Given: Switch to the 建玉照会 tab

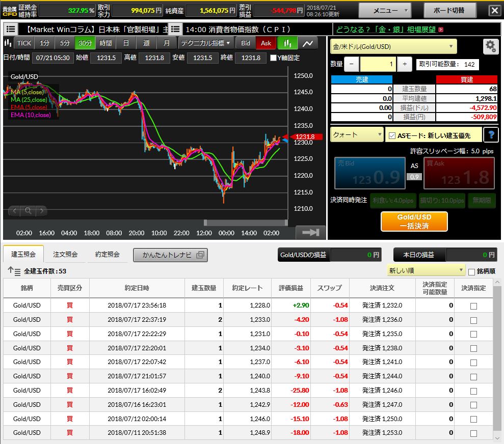Looking at the screenshot, I should coord(23,254).
